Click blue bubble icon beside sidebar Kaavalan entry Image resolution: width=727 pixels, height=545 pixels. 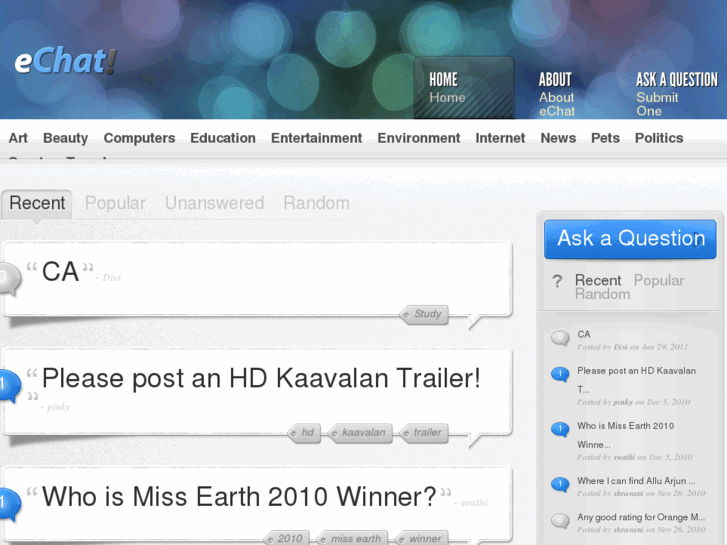click(560, 374)
